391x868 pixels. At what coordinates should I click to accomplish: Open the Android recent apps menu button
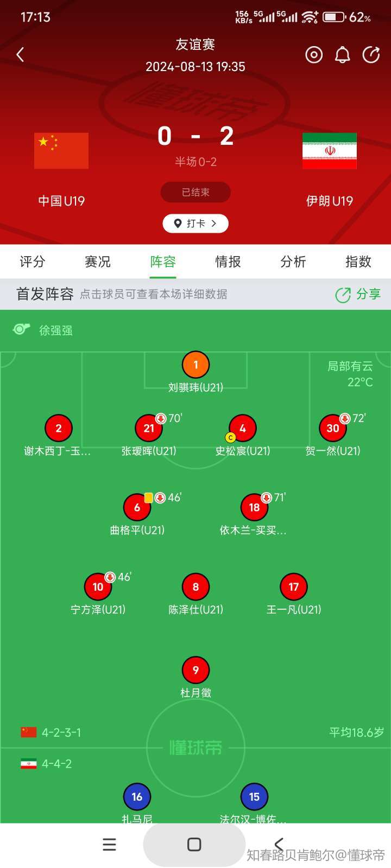coord(110,845)
